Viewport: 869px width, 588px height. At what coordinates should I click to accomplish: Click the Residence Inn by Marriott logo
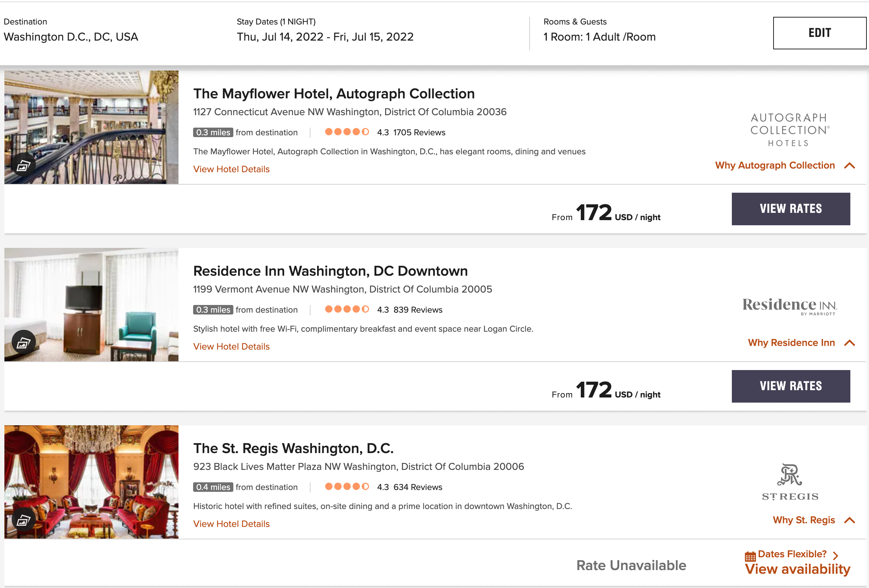coord(790,306)
